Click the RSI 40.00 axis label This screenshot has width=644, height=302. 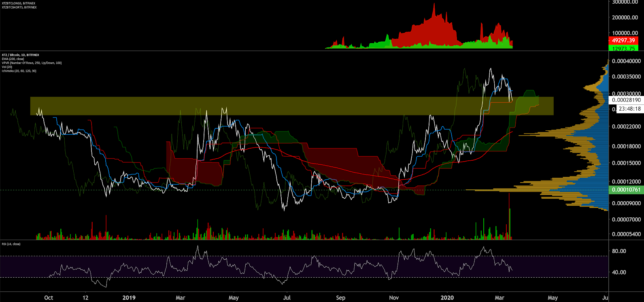[619, 272]
